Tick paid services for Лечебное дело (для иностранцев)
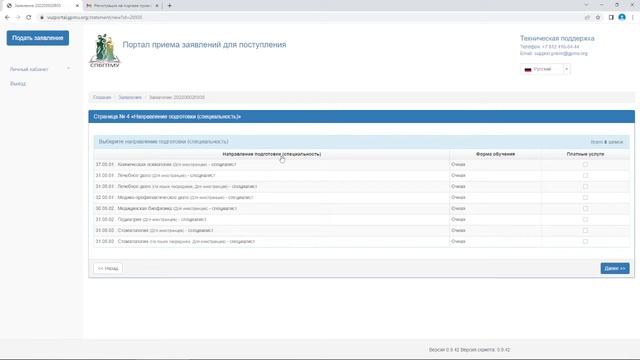This screenshot has width=640, height=360. click(585, 176)
